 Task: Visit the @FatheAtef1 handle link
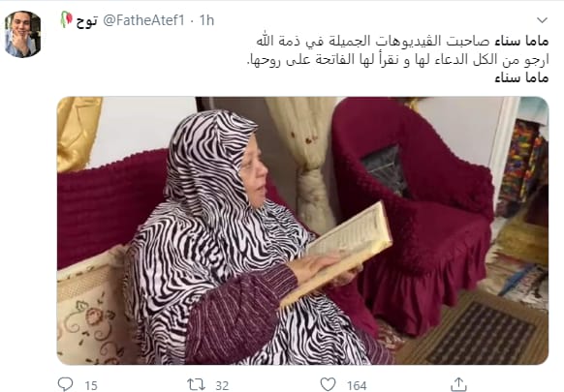[x=143, y=20]
